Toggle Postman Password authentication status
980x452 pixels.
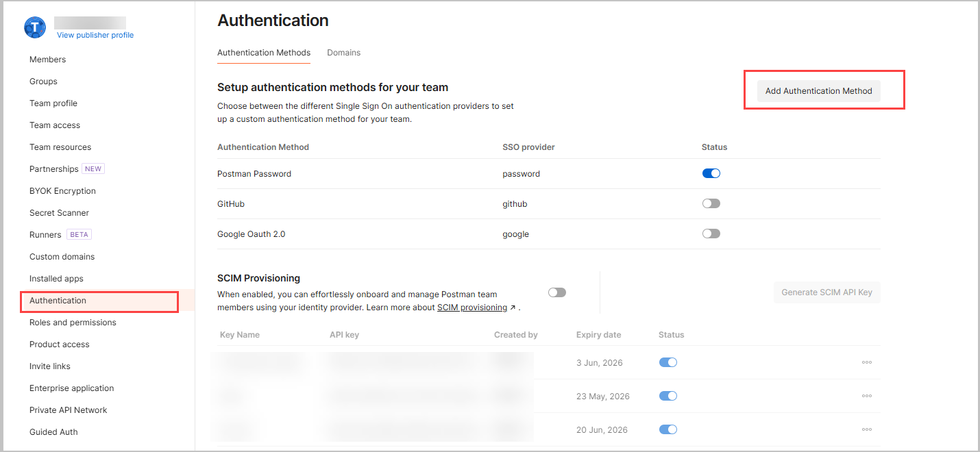(x=711, y=173)
